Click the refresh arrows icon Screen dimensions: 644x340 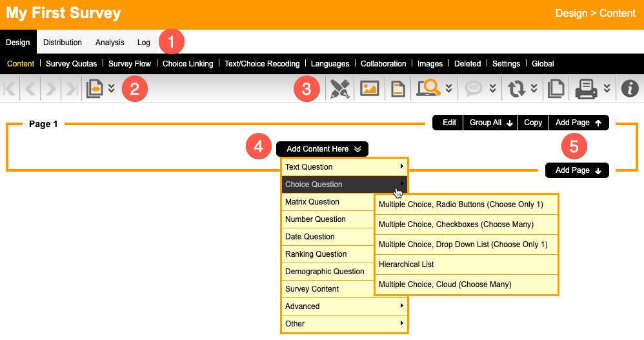(516, 89)
